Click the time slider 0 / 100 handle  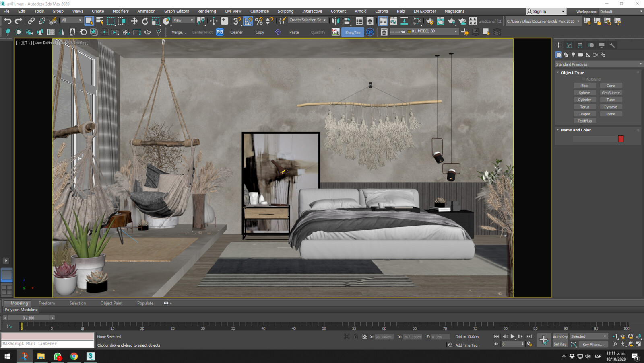click(29, 318)
